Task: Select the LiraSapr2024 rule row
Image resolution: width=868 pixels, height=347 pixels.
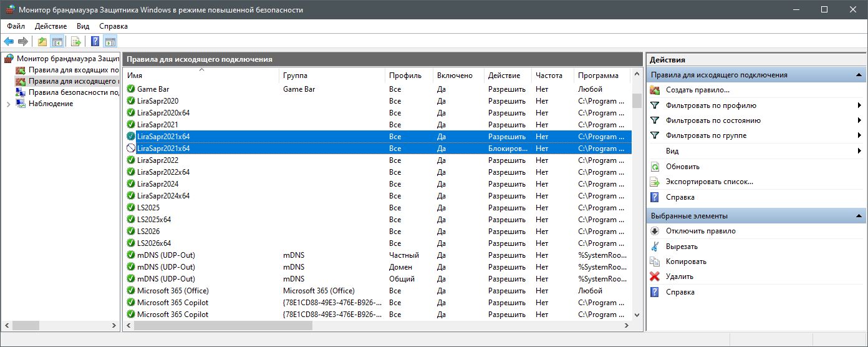Action: 377,184
